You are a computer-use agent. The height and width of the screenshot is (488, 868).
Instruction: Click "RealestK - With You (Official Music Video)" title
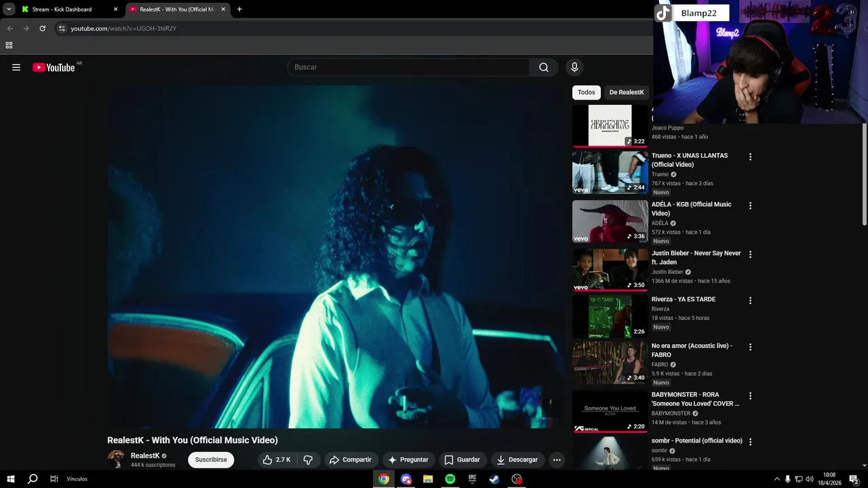(x=193, y=441)
